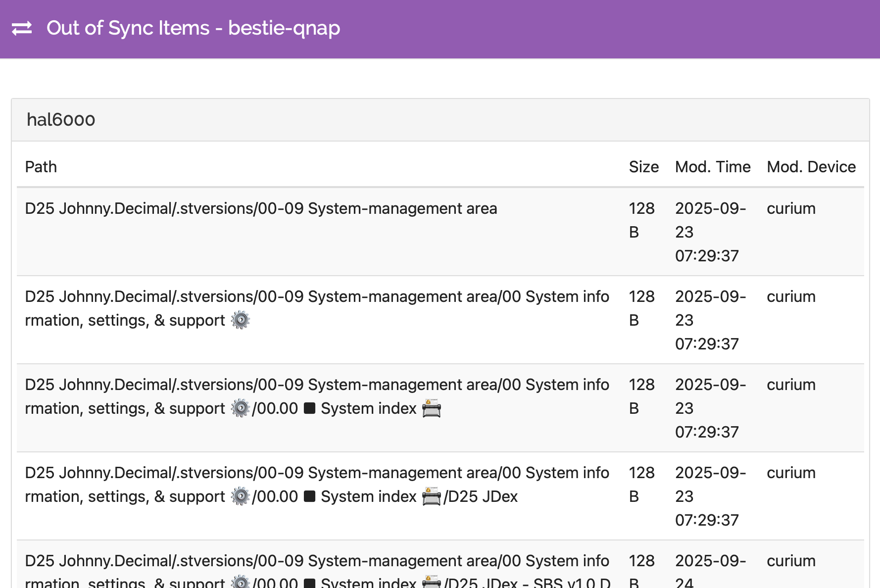The width and height of the screenshot is (880, 588).
Task: Click the black square in the System index row
Action: click(x=309, y=408)
